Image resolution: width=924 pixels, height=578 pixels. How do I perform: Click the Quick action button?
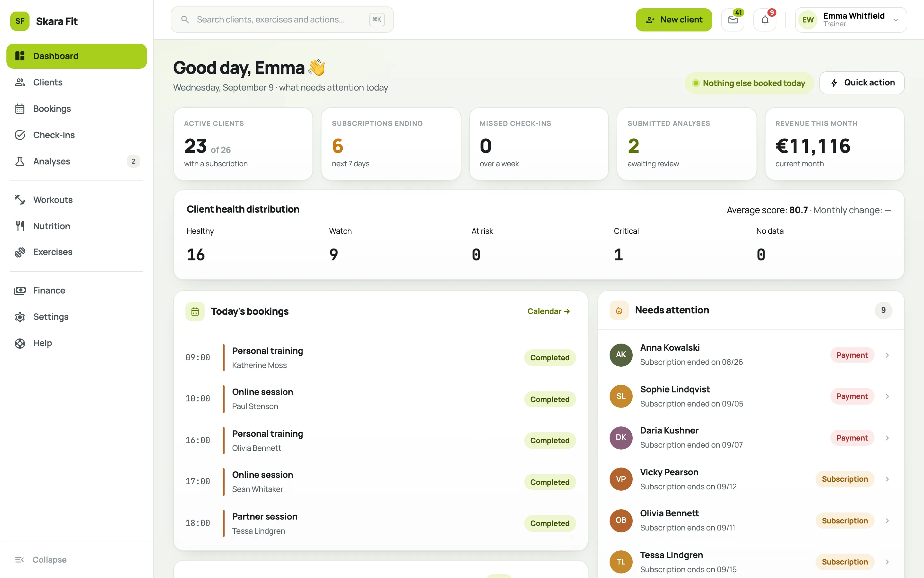862,83
